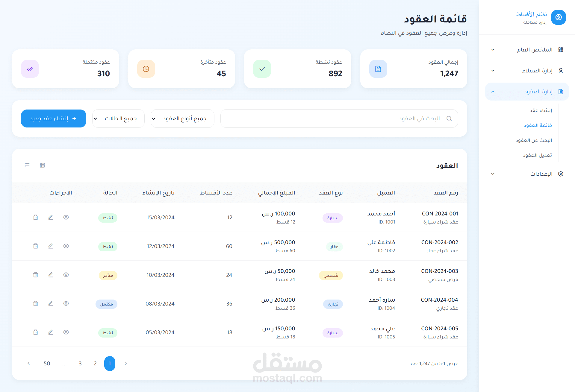Click pencil icon for CON-2024-005
575x392 pixels.
(x=51, y=332)
